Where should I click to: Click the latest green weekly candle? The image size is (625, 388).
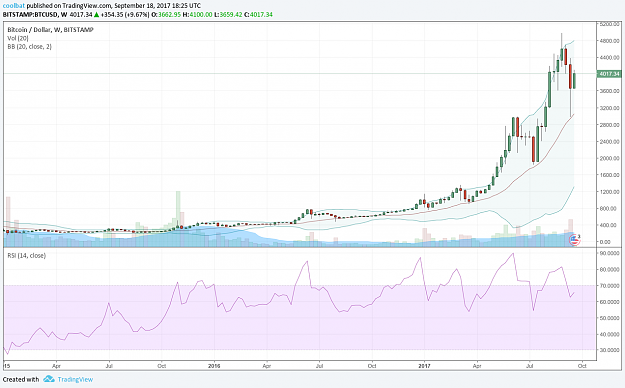[574, 81]
